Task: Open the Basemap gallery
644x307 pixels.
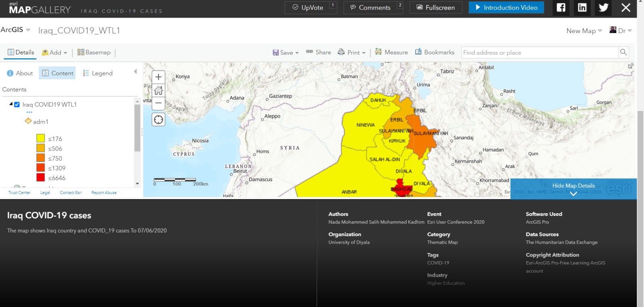Action: point(94,52)
